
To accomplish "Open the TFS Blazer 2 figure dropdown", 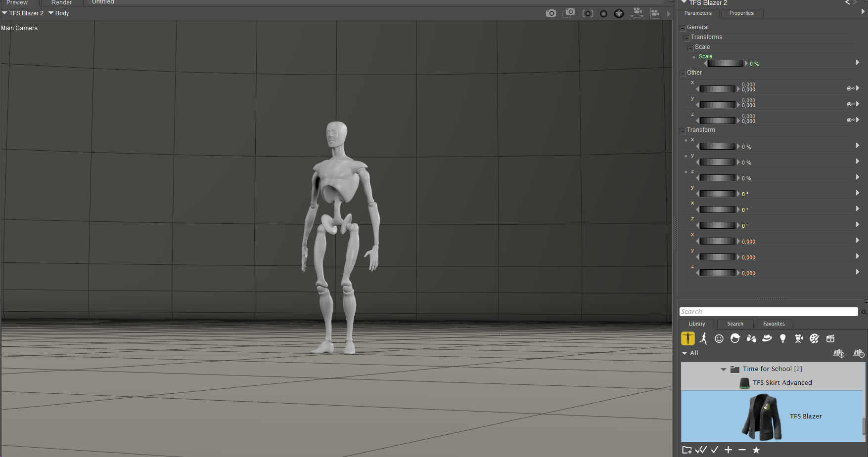I will coord(23,13).
